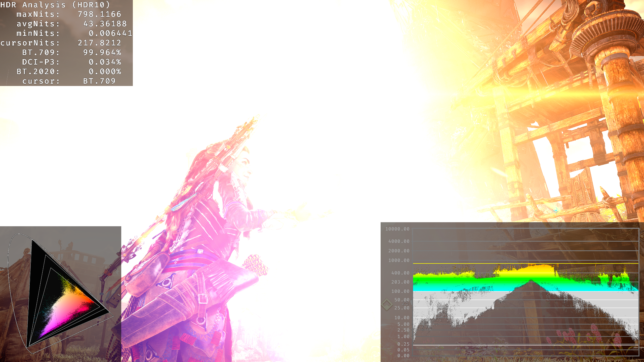Click the minNits value 0.006441
The image size is (644, 362).
110,33
